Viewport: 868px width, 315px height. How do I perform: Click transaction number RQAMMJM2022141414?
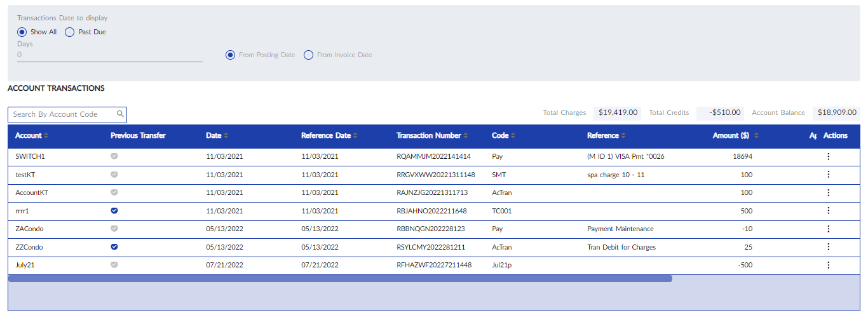click(x=433, y=156)
